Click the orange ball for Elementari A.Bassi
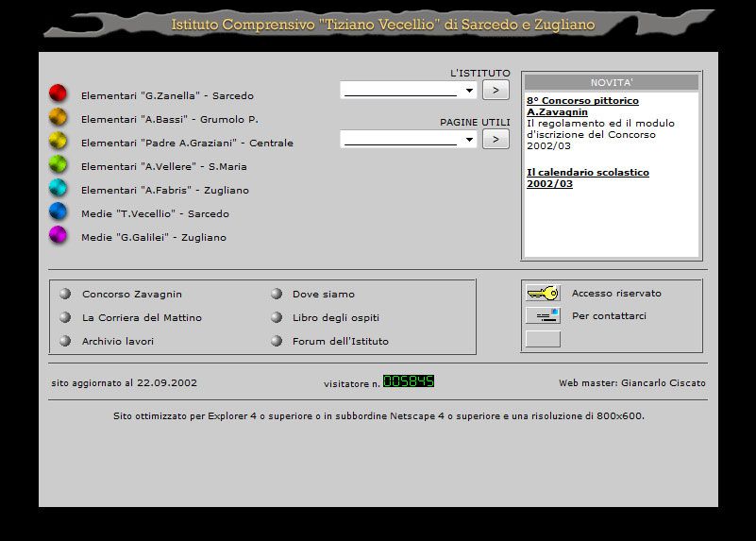This screenshot has width=756, height=541. click(58, 117)
